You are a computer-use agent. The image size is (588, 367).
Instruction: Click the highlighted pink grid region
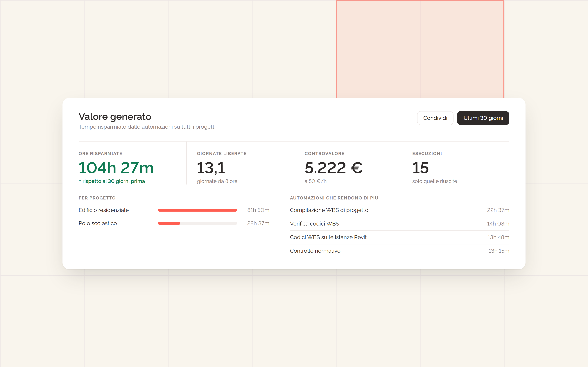(420, 49)
